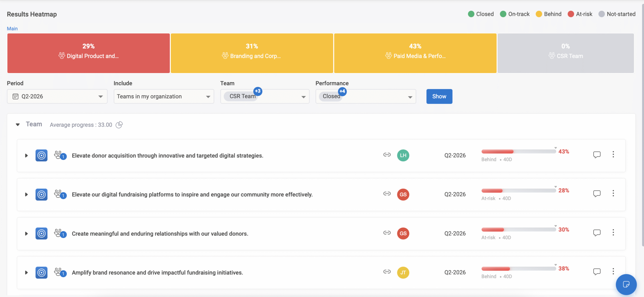Viewport: 644px width, 297px height.
Task: Open team icon badge on Elevate donor acquisition row
Action: pyautogui.click(x=60, y=155)
